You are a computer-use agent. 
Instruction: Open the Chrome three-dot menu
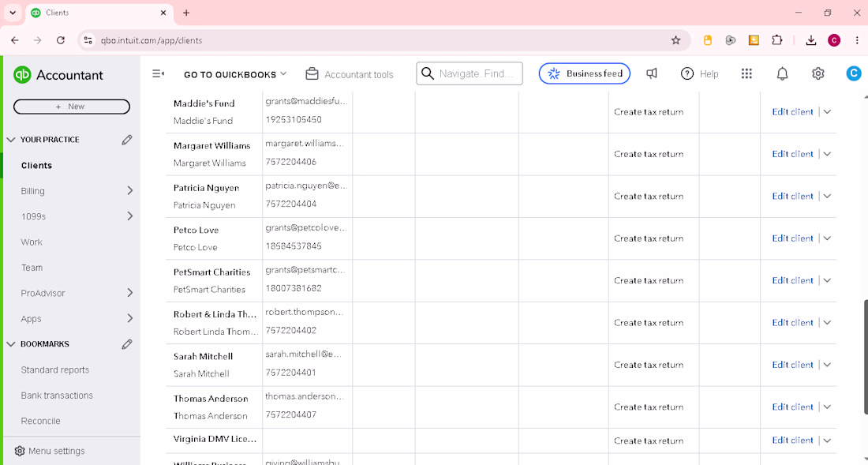[x=857, y=39]
